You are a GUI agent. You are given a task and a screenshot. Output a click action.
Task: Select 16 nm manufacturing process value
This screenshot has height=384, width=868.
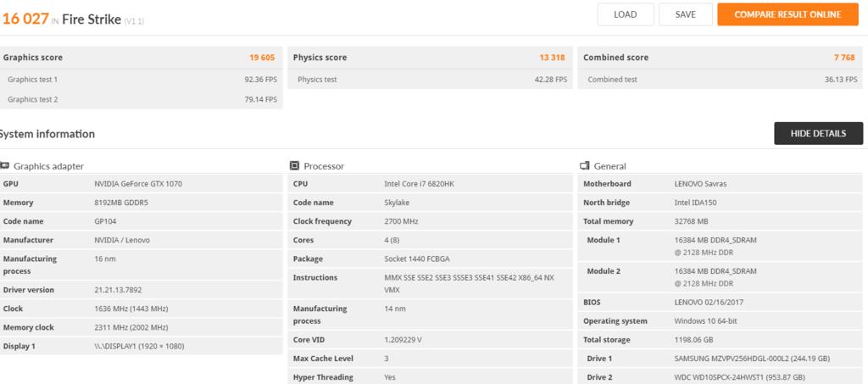[x=105, y=259]
